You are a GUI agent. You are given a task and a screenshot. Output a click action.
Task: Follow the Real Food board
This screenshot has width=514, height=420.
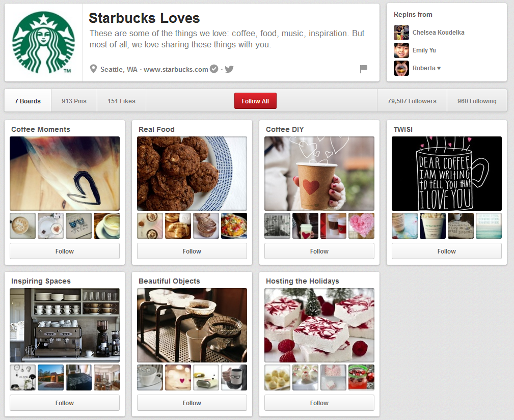(192, 251)
